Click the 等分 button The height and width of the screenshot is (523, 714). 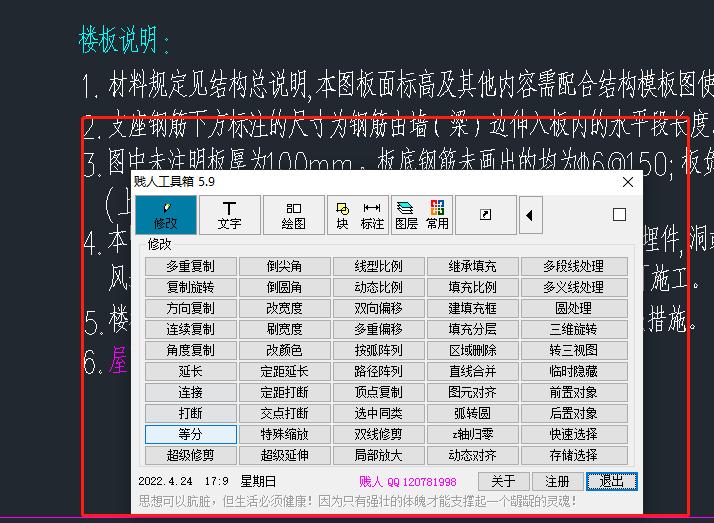pos(191,434)
